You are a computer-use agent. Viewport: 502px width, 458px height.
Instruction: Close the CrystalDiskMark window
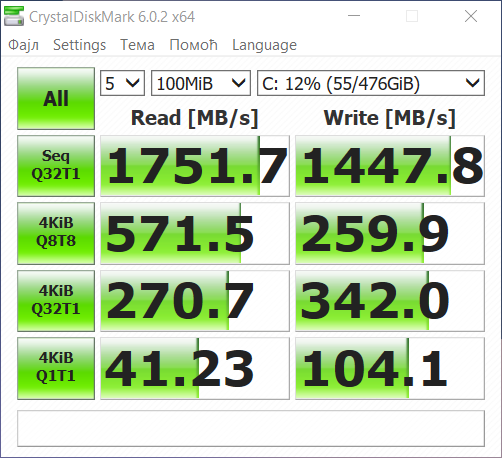click(x=471, y=16)
